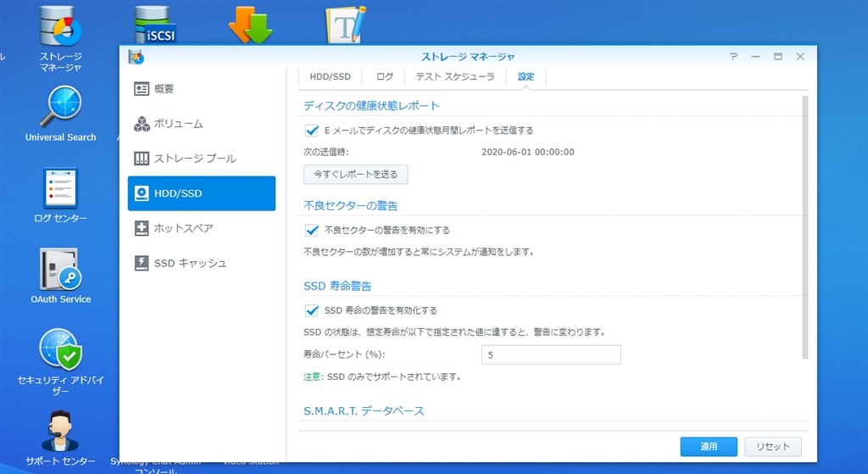Click the リセット button
868x474 pixels.
click(x=773, y=446)
